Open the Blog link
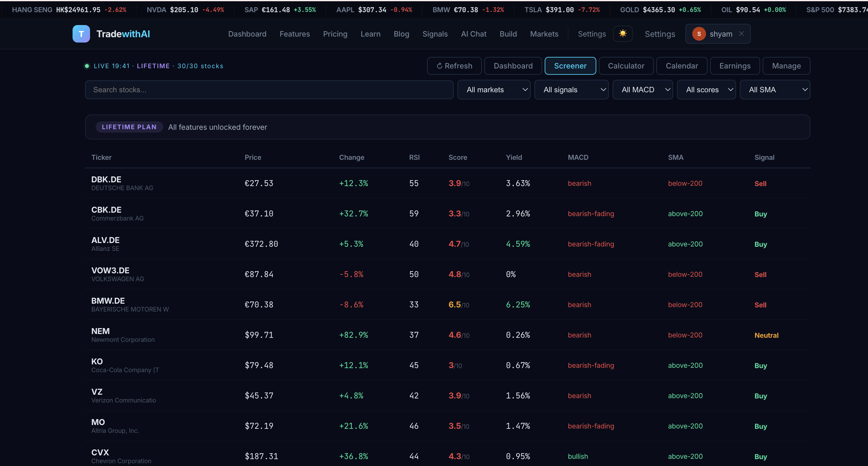The width and height of the screenshot is (868, 466). click(x=401, y=34)
